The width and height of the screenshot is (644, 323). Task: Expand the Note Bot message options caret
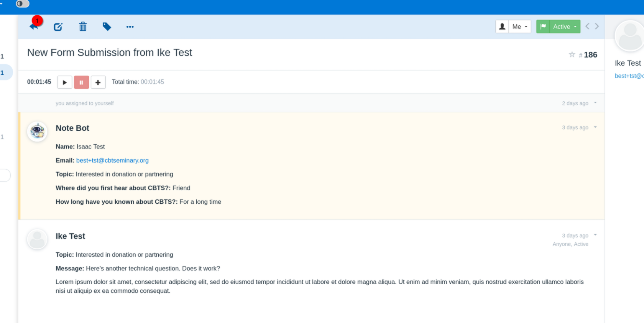[x=595, y=127]
